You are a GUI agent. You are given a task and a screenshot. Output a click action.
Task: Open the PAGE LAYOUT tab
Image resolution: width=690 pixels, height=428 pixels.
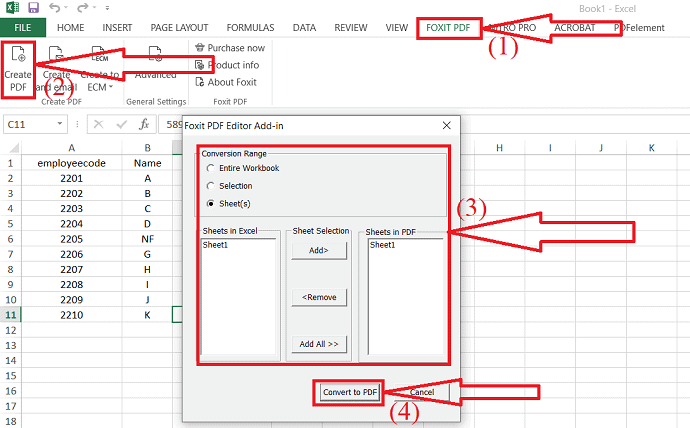click(x=179, y=28)
